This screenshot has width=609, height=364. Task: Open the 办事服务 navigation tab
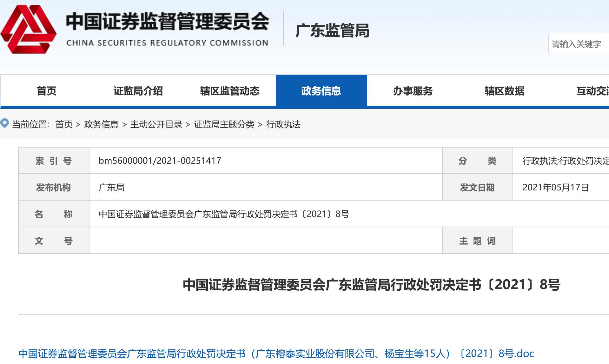coord(413,91)
